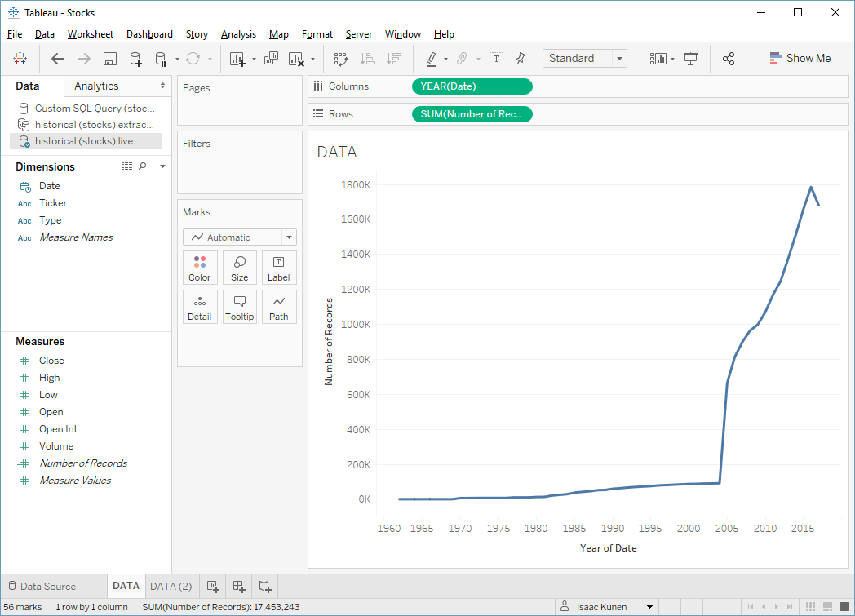The image size is (855, 616).
Task: Select the YEAR(Date) pill in Columns
Action: [472, 86]
